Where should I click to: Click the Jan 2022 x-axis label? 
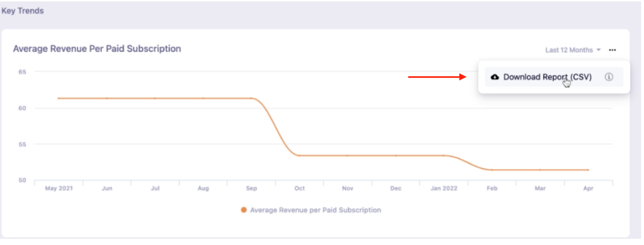444,189
